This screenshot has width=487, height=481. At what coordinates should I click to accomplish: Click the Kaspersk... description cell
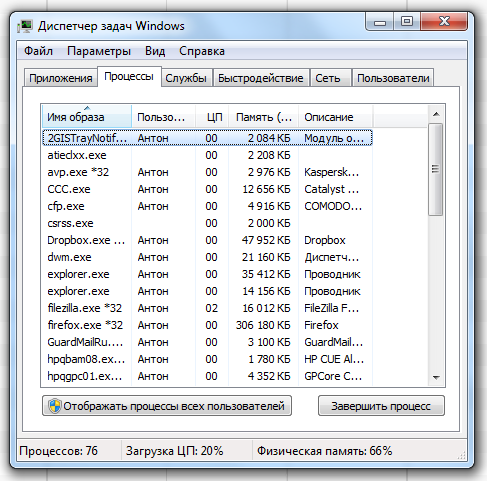(x=331, y=172)
